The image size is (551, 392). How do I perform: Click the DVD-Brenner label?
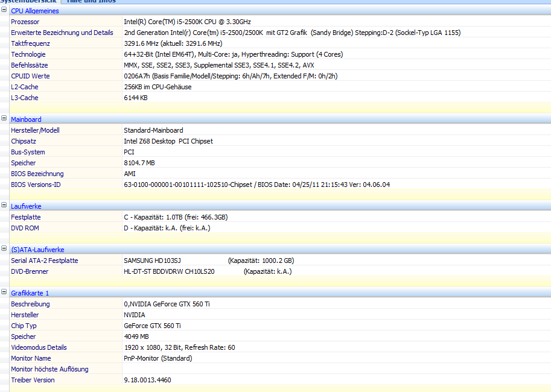pos(30,271)
